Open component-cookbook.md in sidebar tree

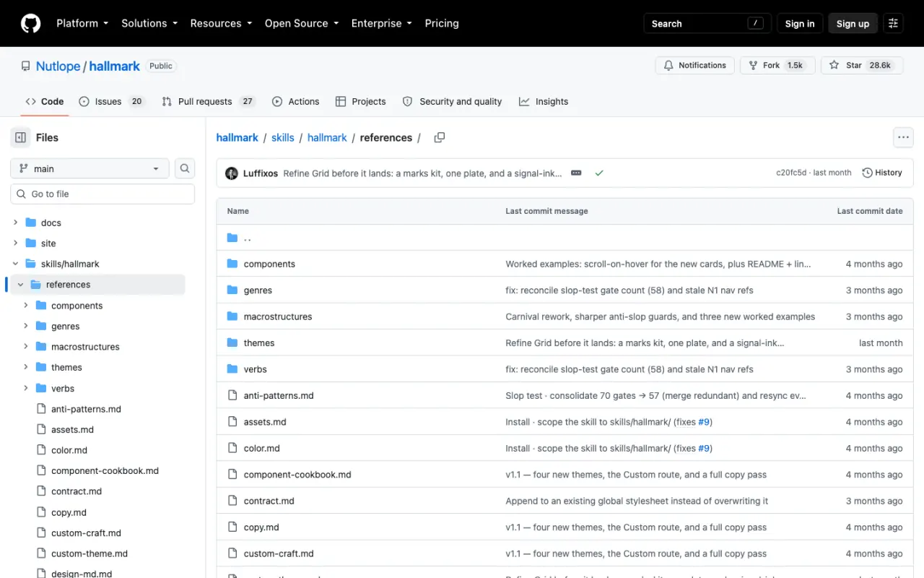point(105,470)
